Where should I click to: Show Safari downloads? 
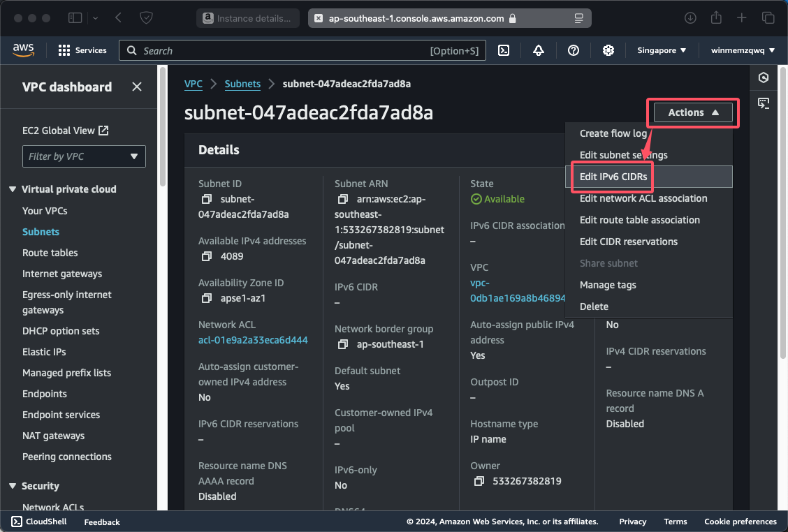click(690, 18)
